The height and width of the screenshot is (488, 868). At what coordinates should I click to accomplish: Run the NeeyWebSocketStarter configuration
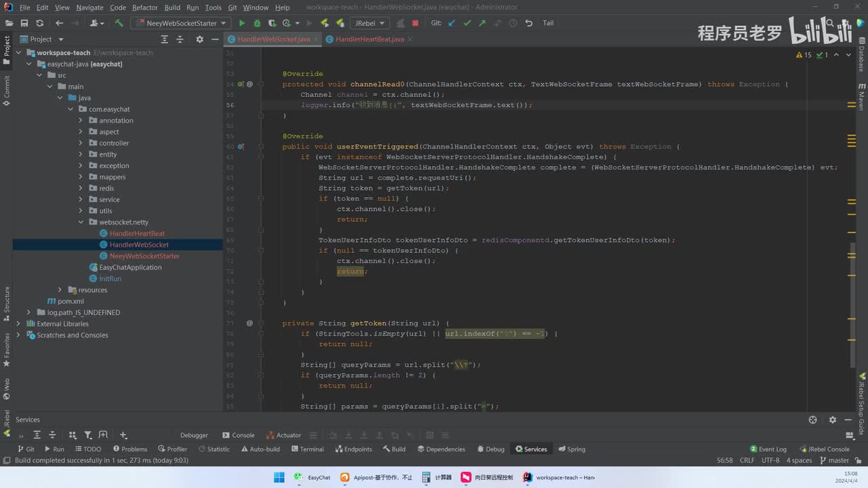242,23
